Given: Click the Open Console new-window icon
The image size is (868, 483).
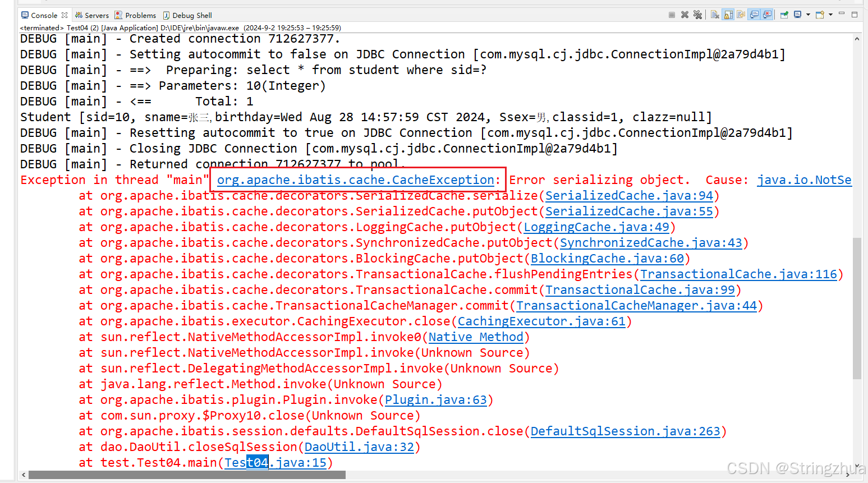Looking at the screenshot, I should (820, 15).
